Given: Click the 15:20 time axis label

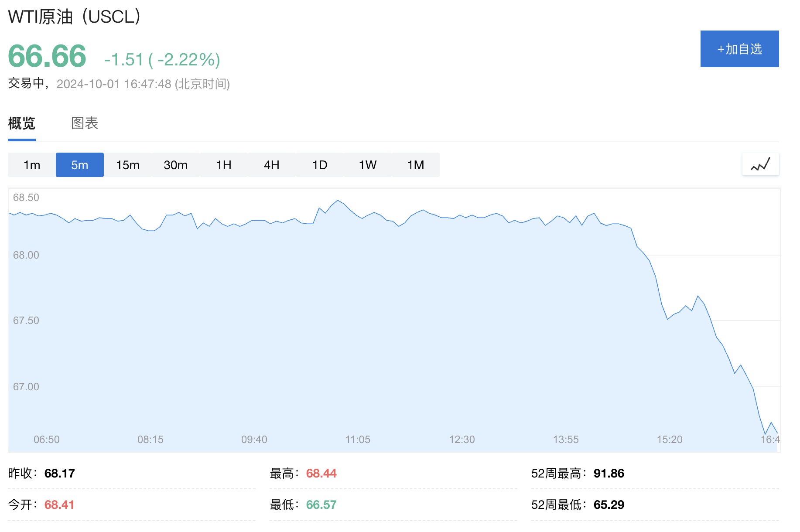Looking at the screenshot, I should pyautogui.click(x=670, y=440).
